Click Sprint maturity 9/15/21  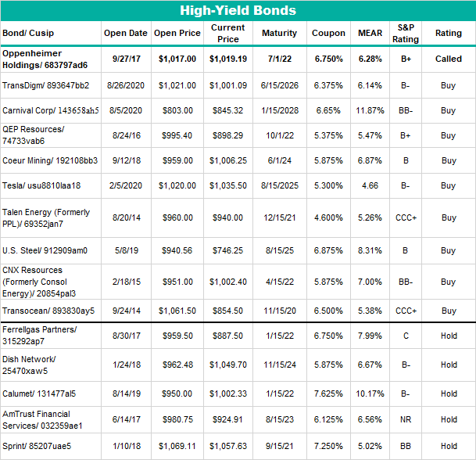280,446
